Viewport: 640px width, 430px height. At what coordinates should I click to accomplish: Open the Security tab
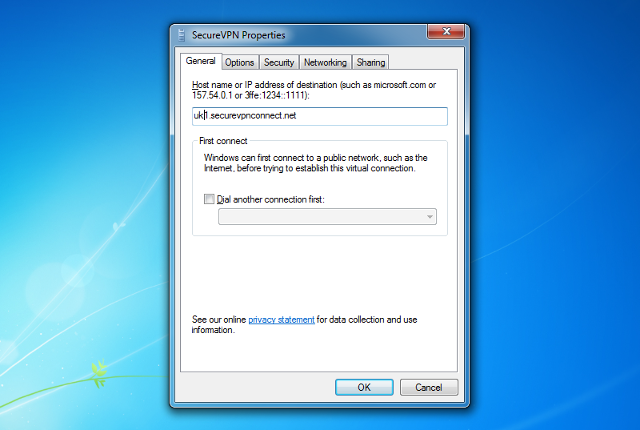279,62
